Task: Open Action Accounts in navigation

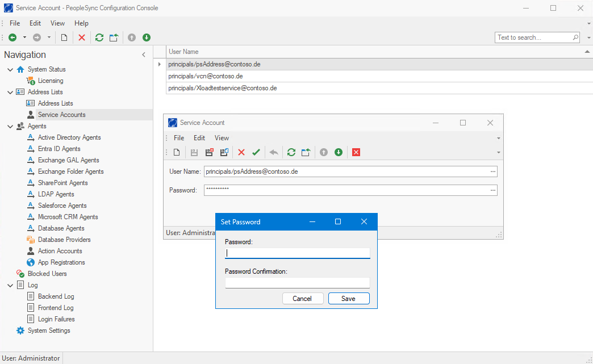Action: (x=60, y=251)
